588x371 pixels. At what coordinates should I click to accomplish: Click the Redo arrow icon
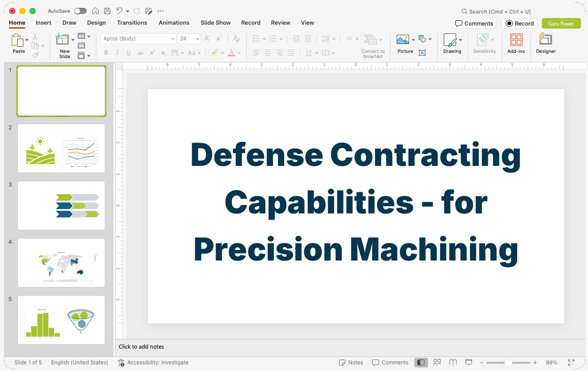(x=137, y=11)
